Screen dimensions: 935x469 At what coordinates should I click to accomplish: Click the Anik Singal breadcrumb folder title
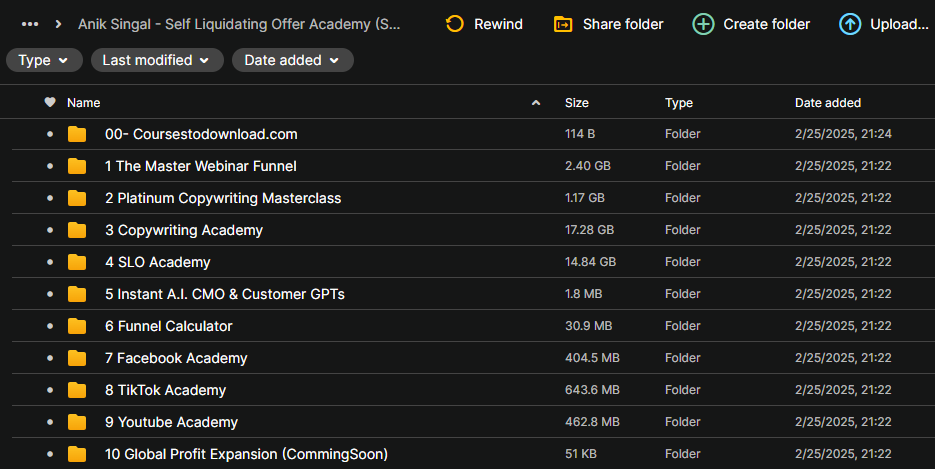click(239, 24)
